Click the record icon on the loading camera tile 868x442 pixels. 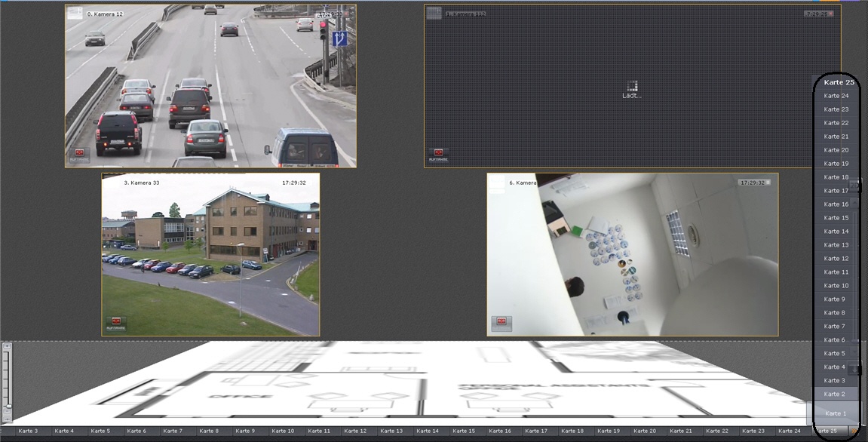click(x=437, y=153)
